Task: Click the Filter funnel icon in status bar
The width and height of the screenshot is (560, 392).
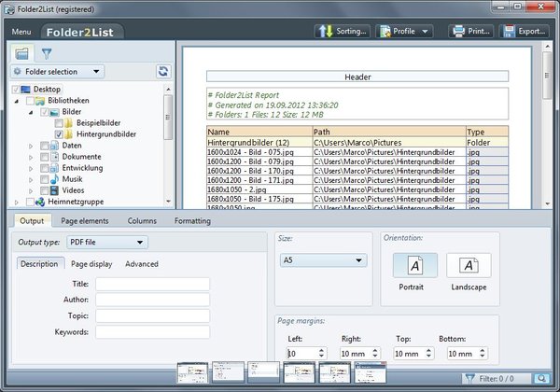Action: [470, 378]
